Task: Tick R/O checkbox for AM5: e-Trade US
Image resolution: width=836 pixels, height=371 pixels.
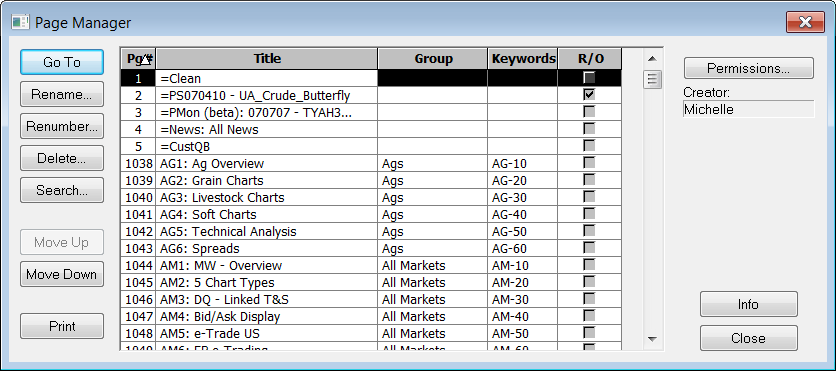Action: (589, 333)
